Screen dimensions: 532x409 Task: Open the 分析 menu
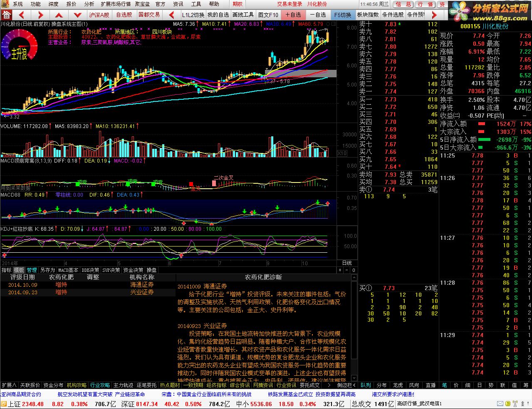(89, 4)
